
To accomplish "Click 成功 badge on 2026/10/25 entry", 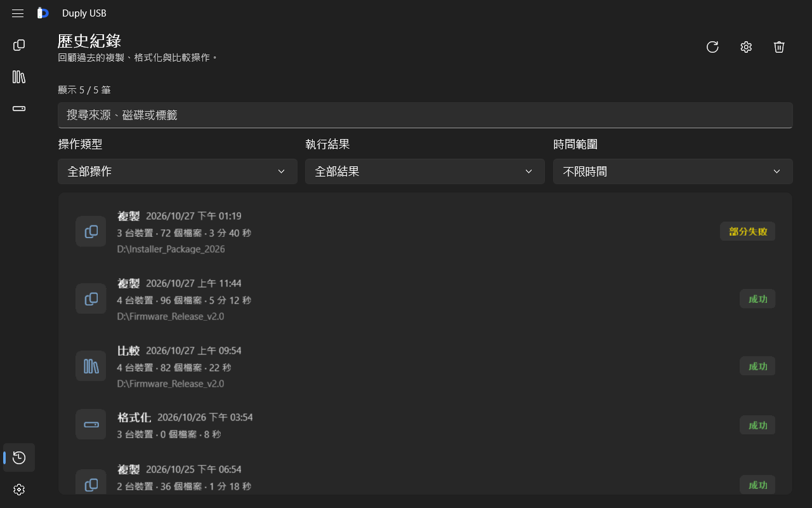I will tap(757, 485).
